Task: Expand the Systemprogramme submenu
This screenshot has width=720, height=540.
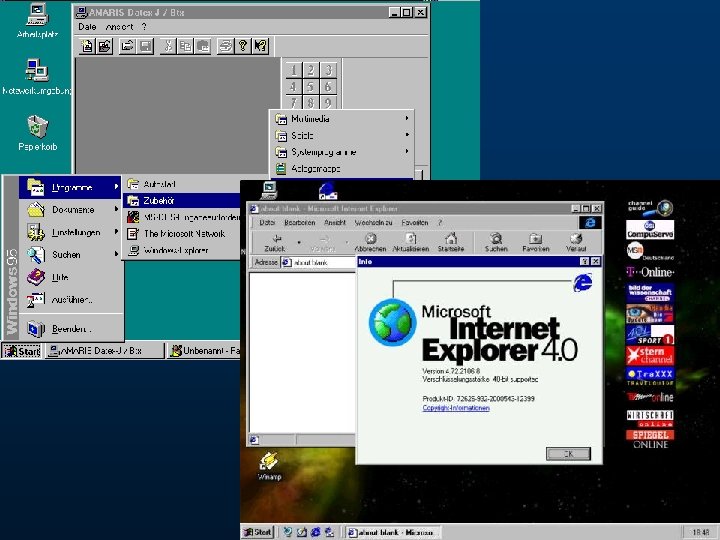Action: [342, 152]
